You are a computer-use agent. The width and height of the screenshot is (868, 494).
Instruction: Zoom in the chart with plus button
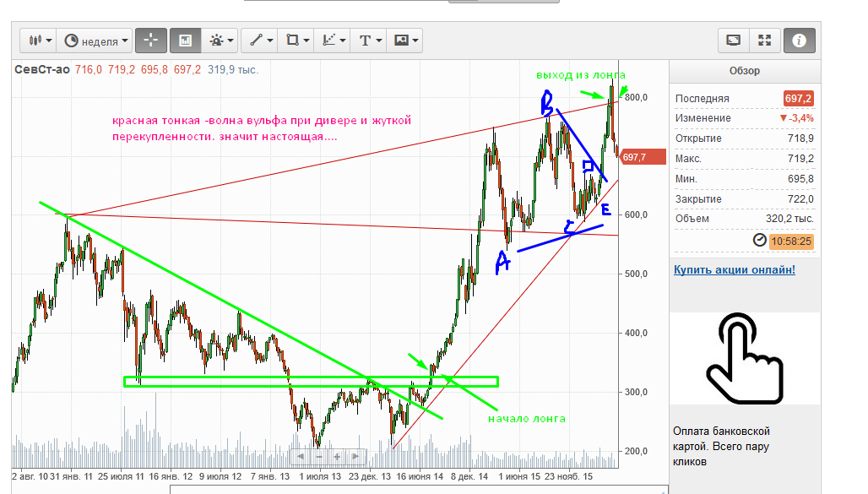click(x=337, y=456)
